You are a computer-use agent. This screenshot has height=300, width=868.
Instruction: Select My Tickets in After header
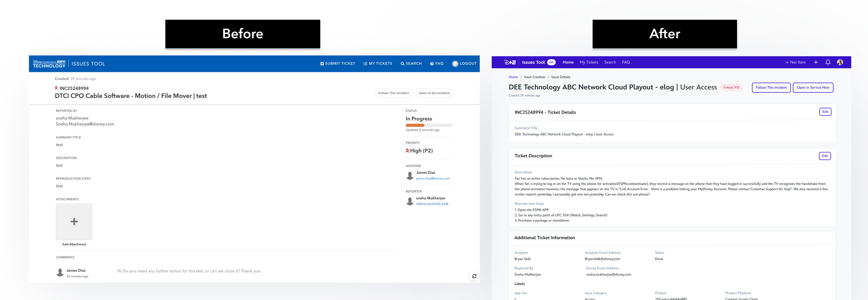pos(589,62)
